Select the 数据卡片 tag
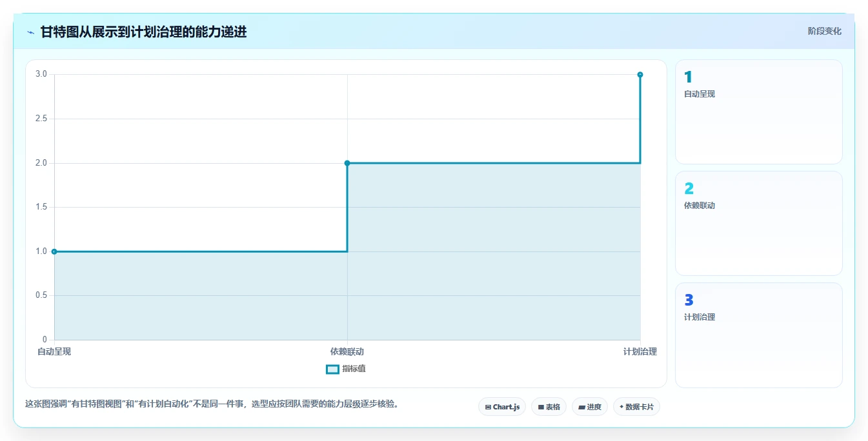The image size is (868, 441). 636,407
